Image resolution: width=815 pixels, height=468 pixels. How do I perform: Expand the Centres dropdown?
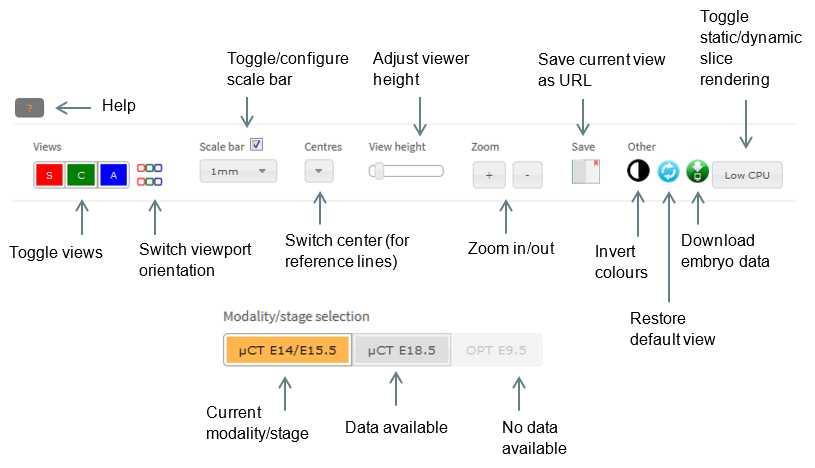[x=319, y=171]
